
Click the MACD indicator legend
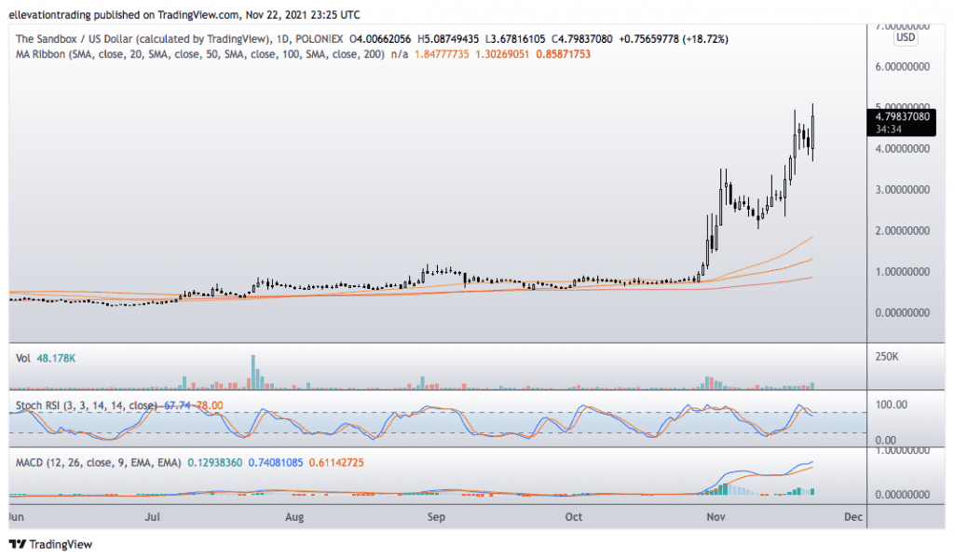tap(98, 462)
